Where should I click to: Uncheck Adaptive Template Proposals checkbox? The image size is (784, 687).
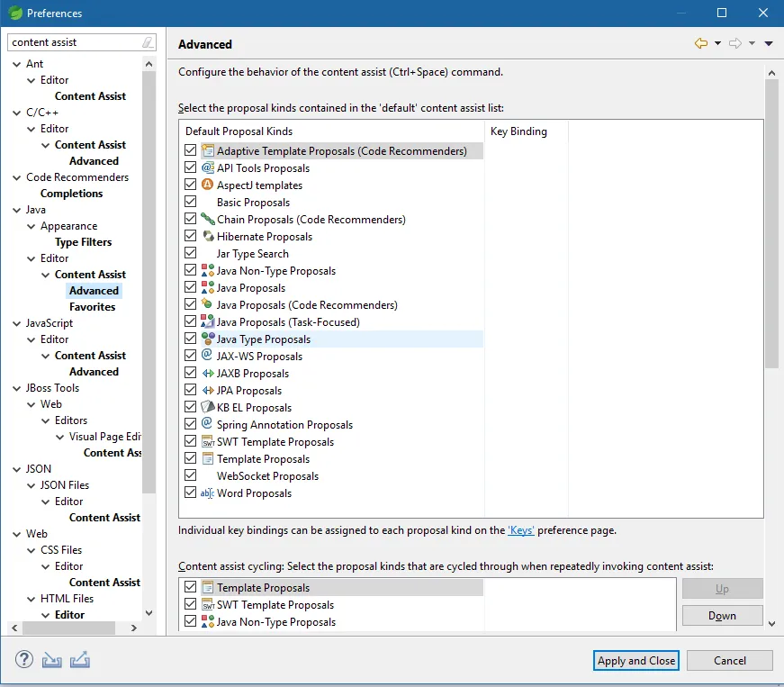coord(190,150)
